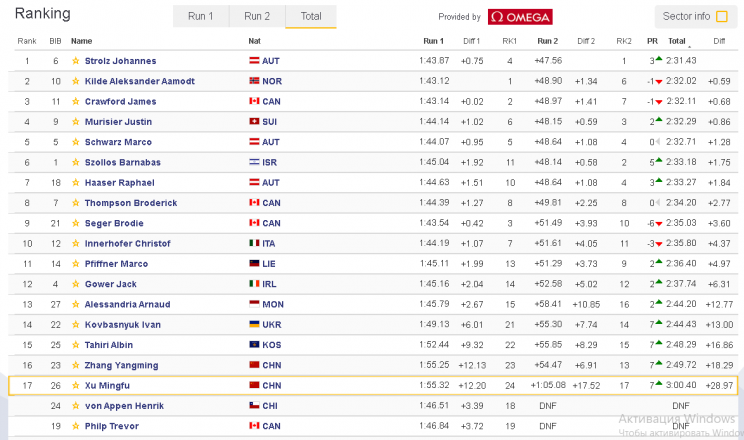Open Thompson Broderick's name link

(x=130, y=203)
